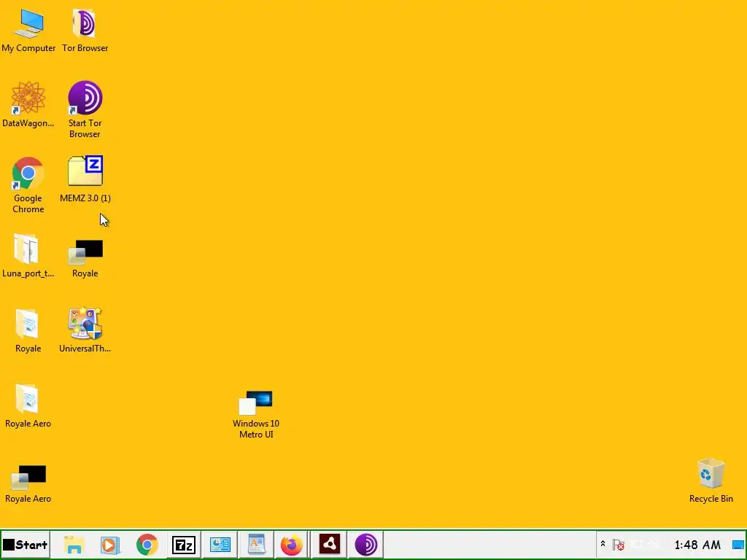Open 7-Zip from the taskbar
The width and height of the screenshot is (747, 560).
coord(184,544)
